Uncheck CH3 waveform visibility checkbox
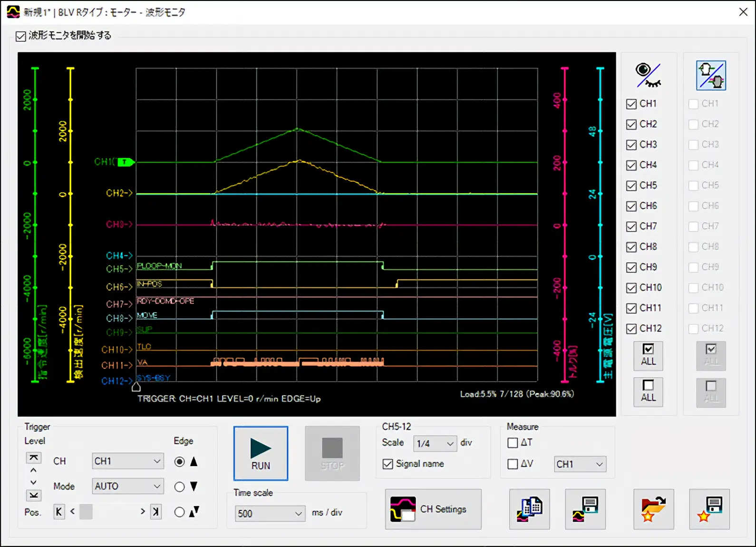This screenshot has width=756, height=547. tap(631, 145)
